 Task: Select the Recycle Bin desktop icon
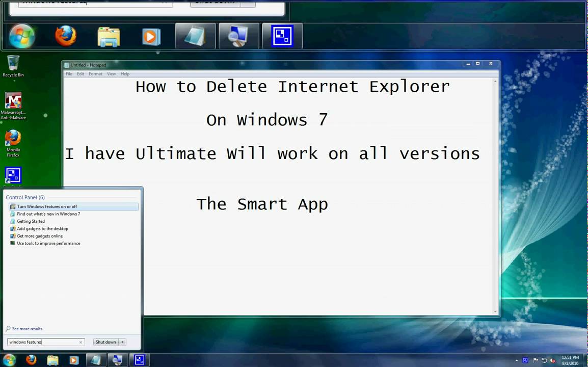(13, 66)
